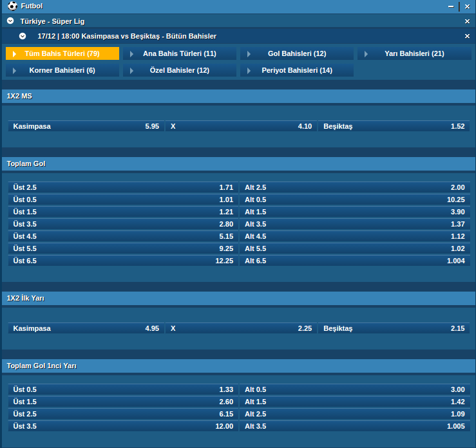Viewport: 476px width, 448px height.
Task: Collapse the Türkiye - Süper Lig section
Action: tap(10, 21)
